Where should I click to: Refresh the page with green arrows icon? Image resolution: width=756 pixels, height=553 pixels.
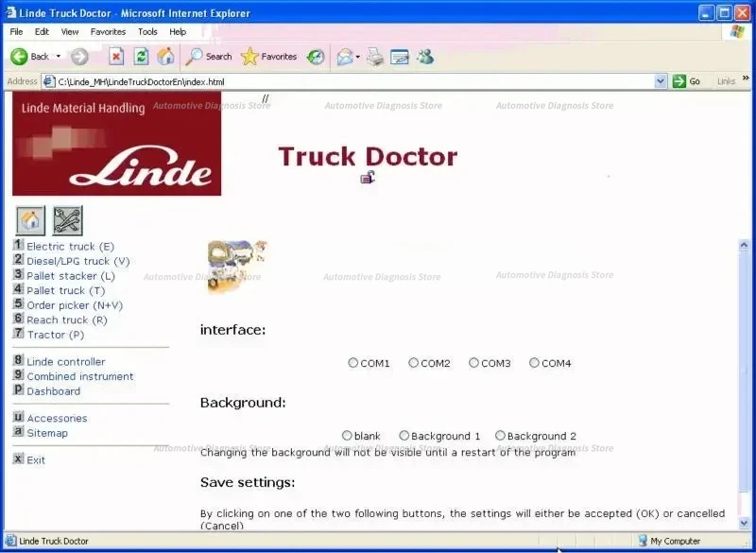point(141,57)
